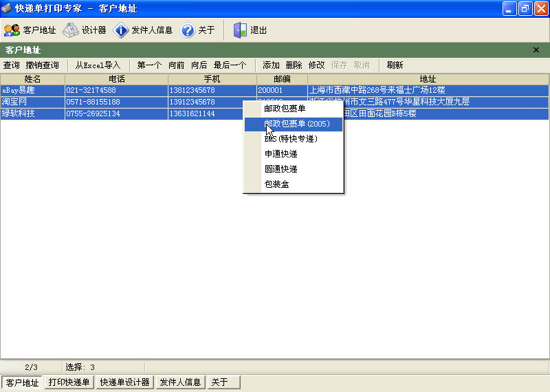Click the 邮编 column header
The image size is (550, 392).
[x=282, y=79]
